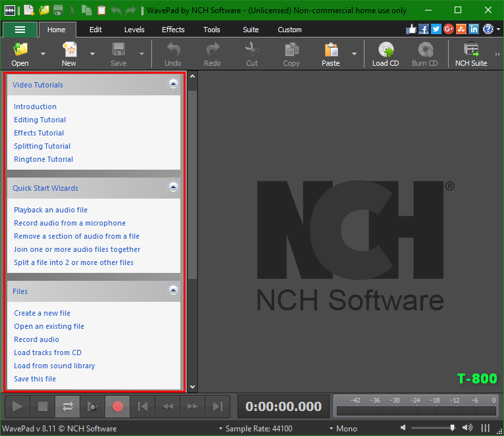Click the Google Plus share icon
Image resolution: width=504 pixels, height=436 pixels.
[x=449, y=29]
